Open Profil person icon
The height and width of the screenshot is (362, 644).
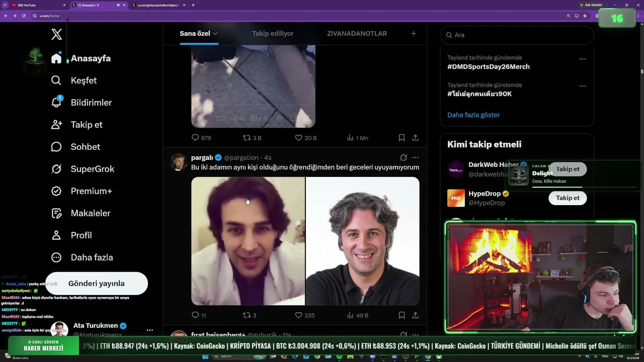(56, 235)
